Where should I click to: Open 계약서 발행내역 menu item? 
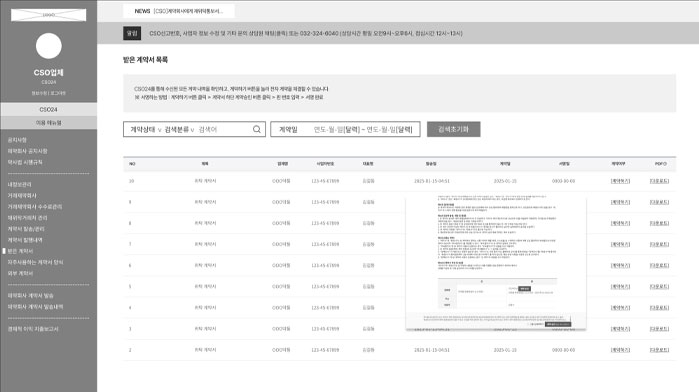pos(25,240)
